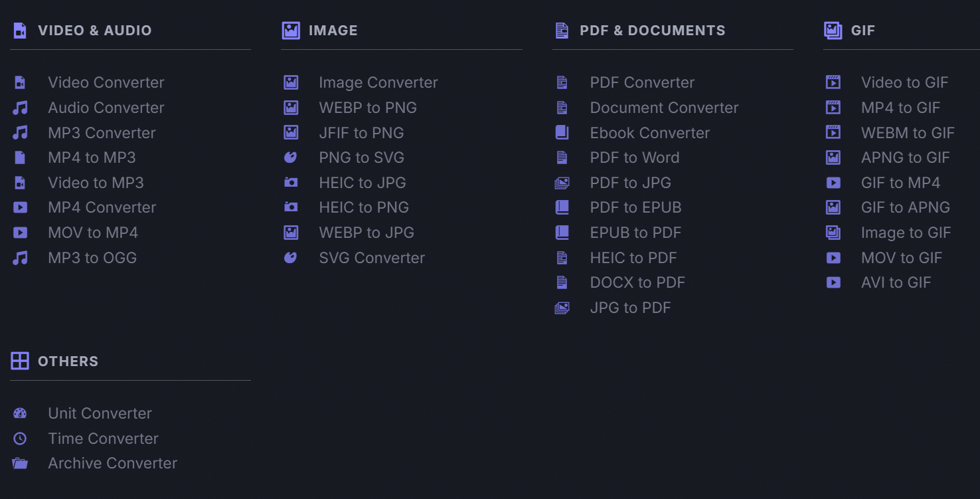The image size is (980, 499).
Task: Select the Archive Converter link
Action: [x=112, y=463]
